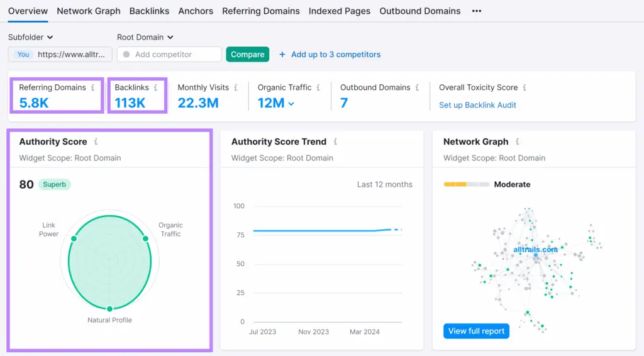Image resolution: width=644 pixels, height=356 pixels.
Task: Open the Organic Traffic 12M dropdown
Action: point(276,103)
